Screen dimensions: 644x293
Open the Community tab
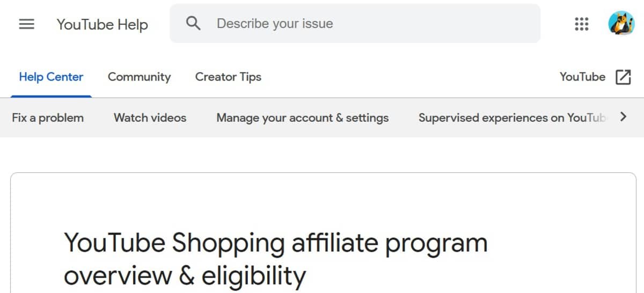click(139, 77)
